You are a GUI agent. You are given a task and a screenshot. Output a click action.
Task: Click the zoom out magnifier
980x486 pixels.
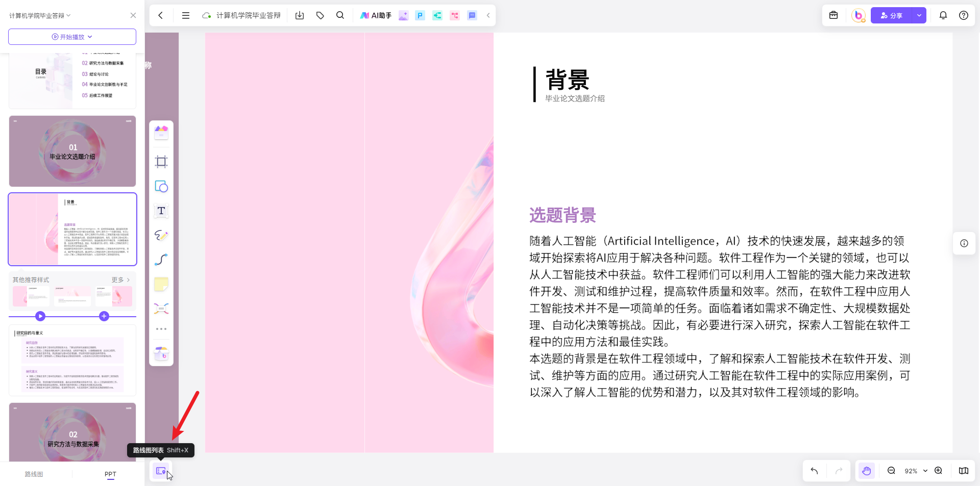(891, 471)
